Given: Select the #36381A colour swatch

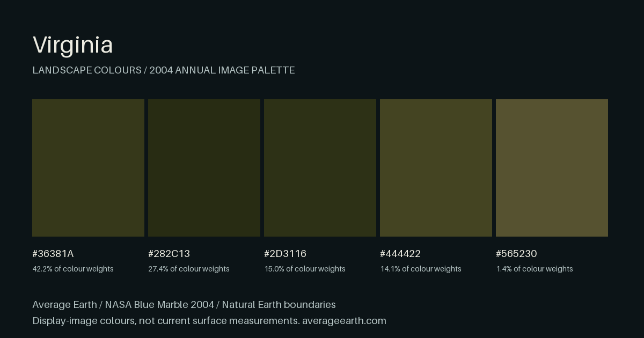Looking at the screenshot, I should [x=88, y=168].
